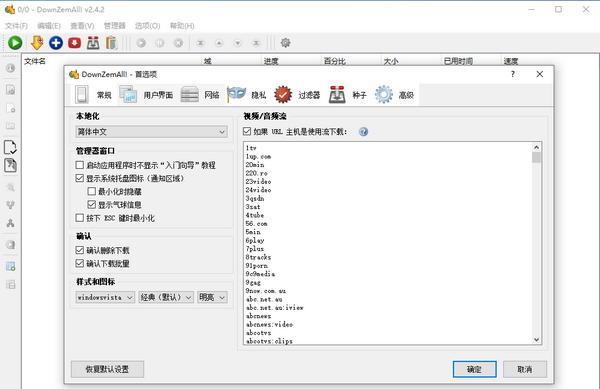Toggle 确认删除下载 checkbox
The image size is (600, 389).
click(x=80, y=250)
